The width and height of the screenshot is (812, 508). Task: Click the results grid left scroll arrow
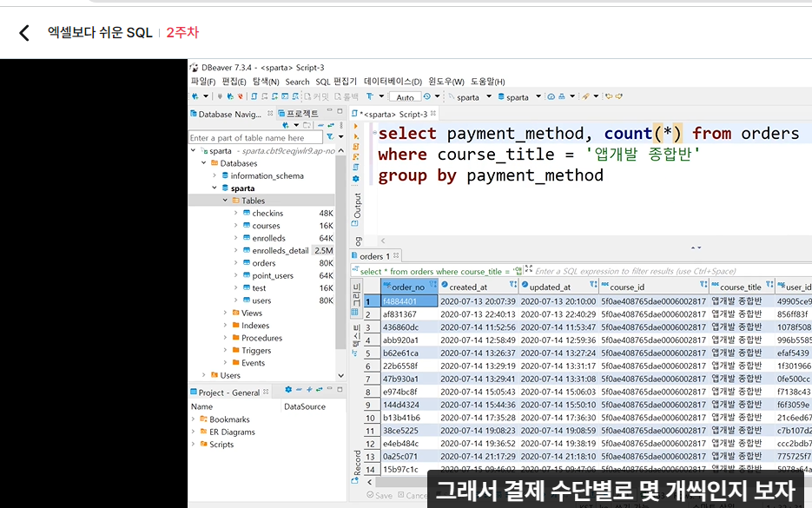coord(369,482)
